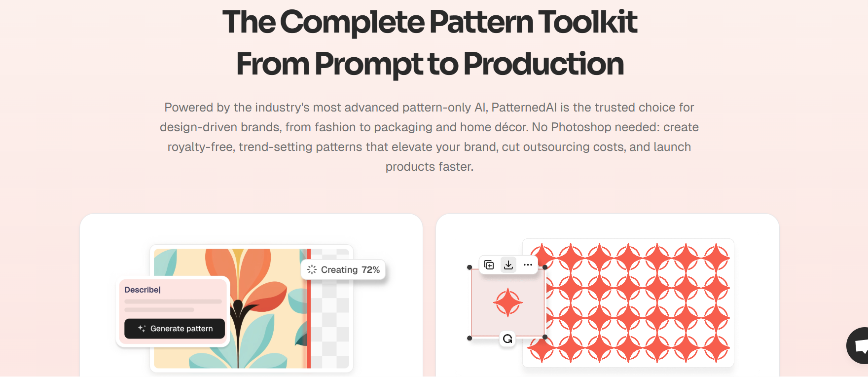This screenshot has height=377, width=868.
Task: Click the circular regenerate icon below the tile
Action: tap(507, 339)
